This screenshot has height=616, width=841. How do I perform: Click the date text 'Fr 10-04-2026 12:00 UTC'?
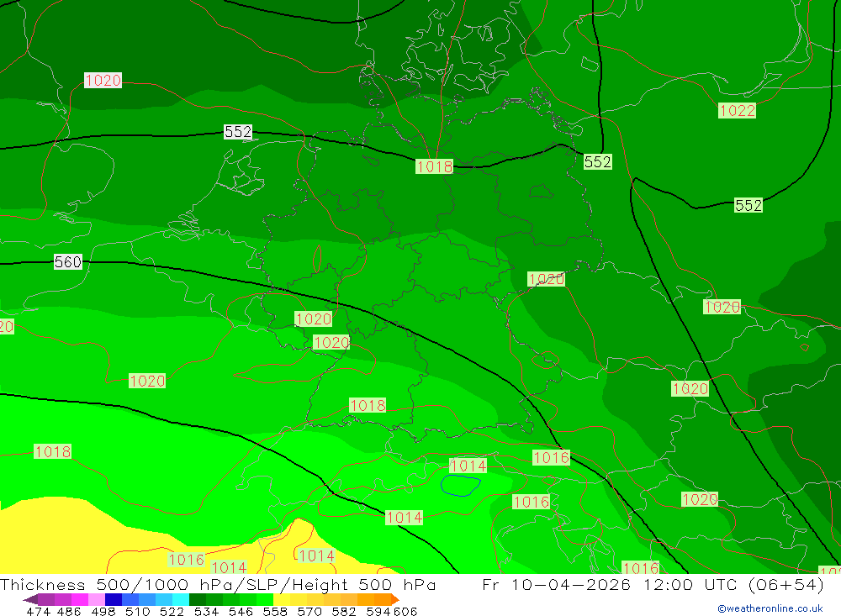[611, 584]
